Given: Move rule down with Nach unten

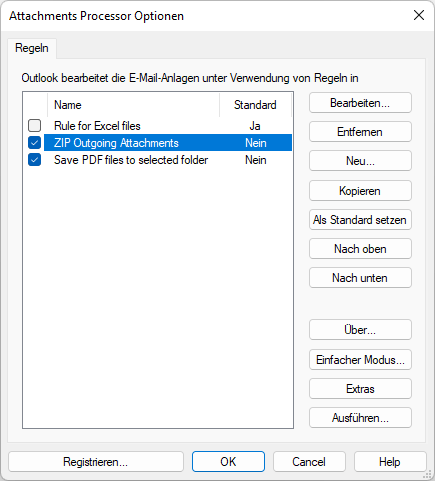Looking at the screenshot, I should [x=360, y=278].
